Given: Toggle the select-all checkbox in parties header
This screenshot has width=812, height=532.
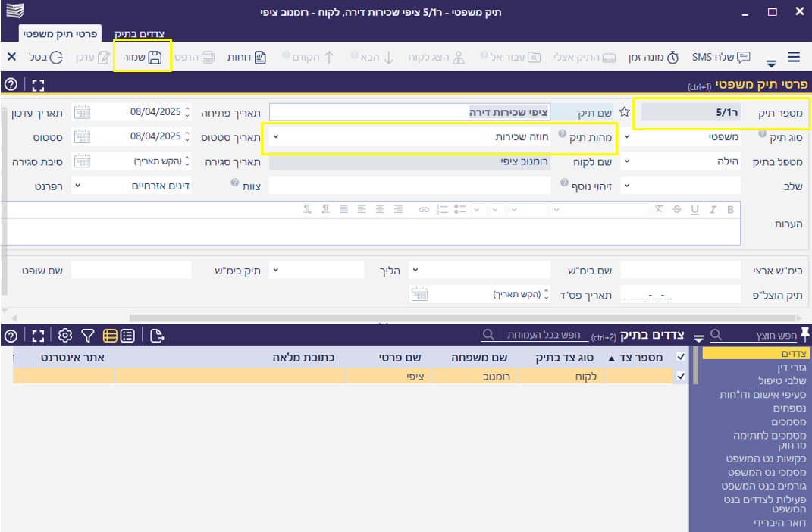Looking at the screenshot, I should [x=681, y=357].
